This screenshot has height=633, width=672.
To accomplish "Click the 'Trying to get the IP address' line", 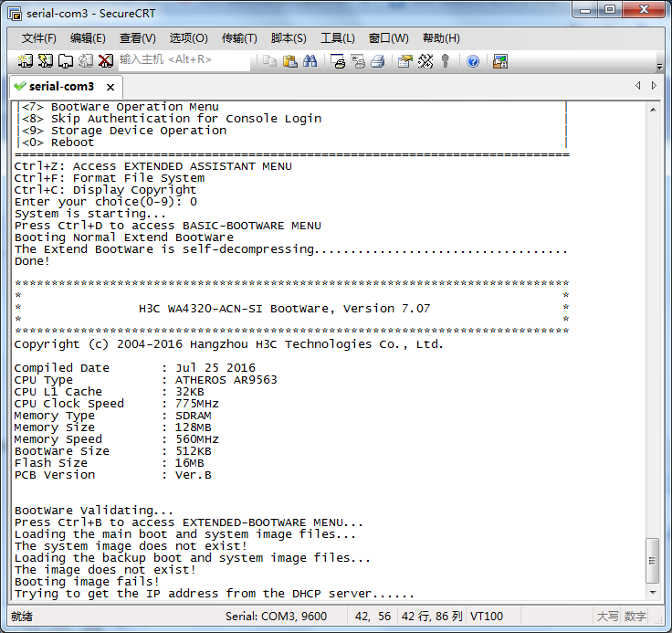I will click(215, 594).
